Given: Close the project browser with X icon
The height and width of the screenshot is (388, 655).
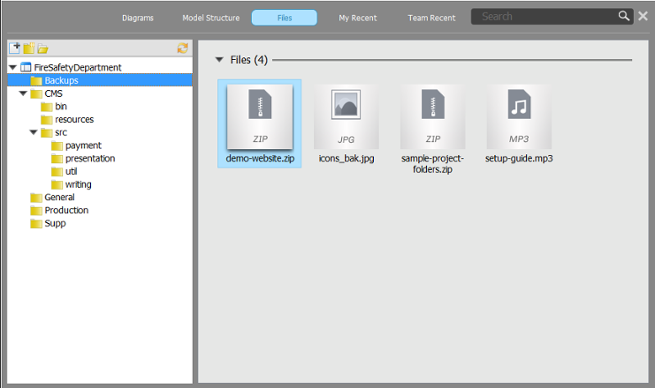Looking at the screenshot, I should [x=643, y=16].
